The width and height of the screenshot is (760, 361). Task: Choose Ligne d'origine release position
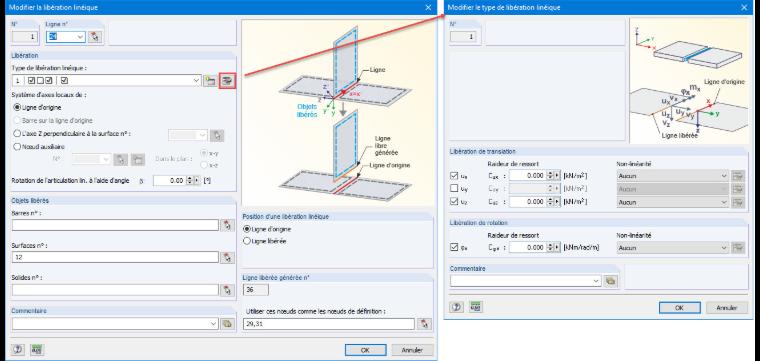click(x=247, y=229)
